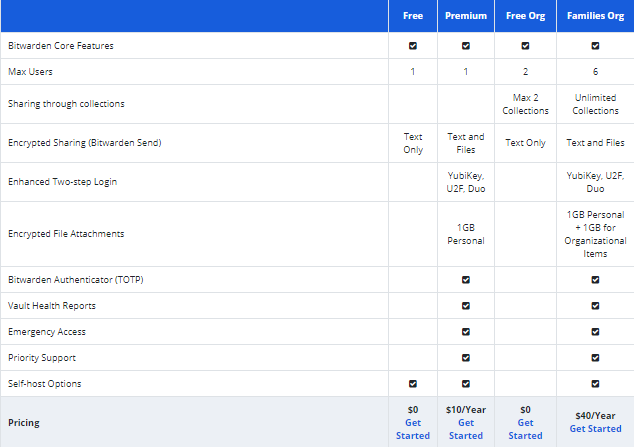Click Text and Files cell in Families Org
634x447 pixels.
595,143
